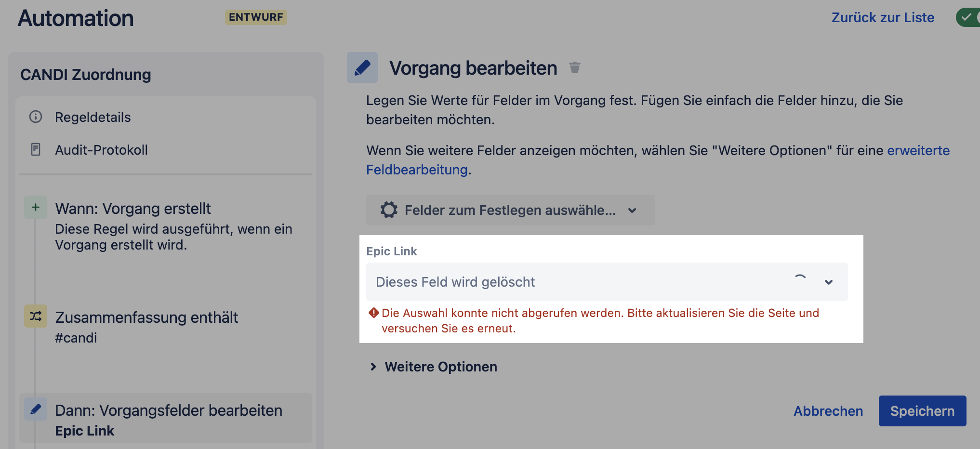Follow the Zurück zur Liste link
980x449 pixels.
tap(883, 17)
